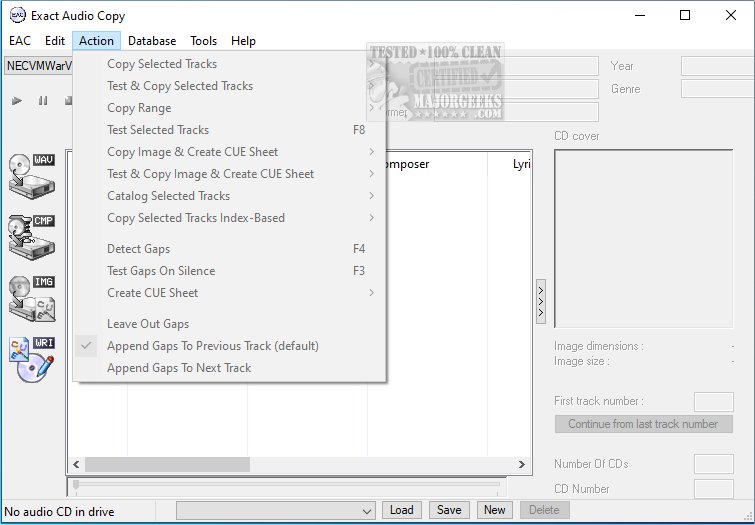Click the Number Of CDs field
The height and width of the screenshot is (525, 755).
[714, 464]
